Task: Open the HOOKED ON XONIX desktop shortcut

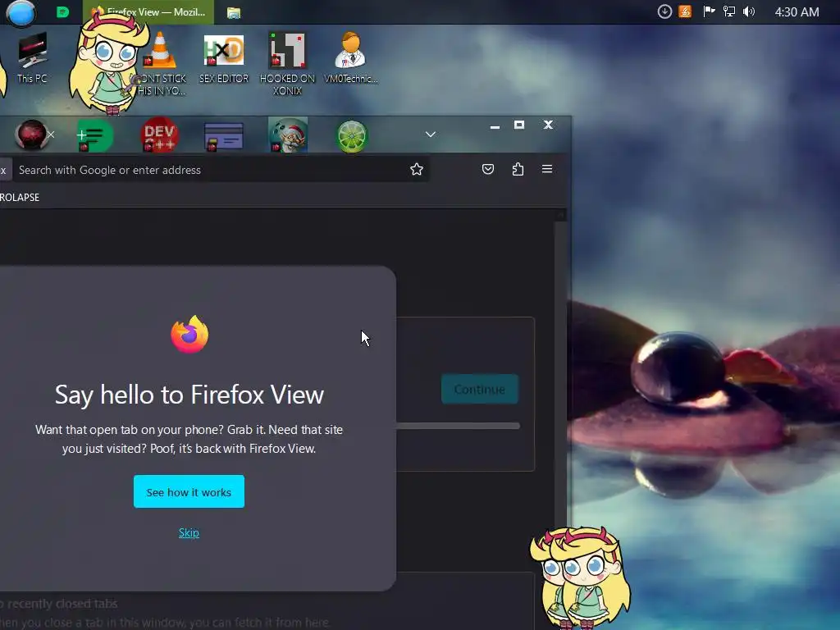Action: (287, 63)
